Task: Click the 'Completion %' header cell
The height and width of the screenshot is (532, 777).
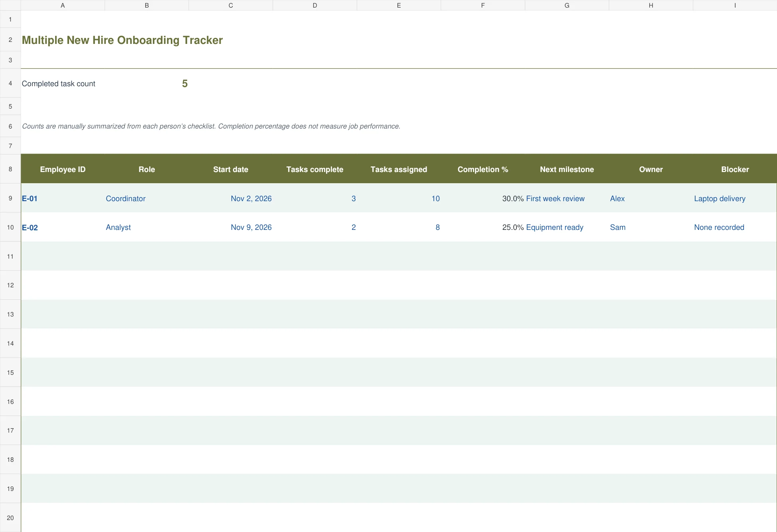Action: click(483, 169)
